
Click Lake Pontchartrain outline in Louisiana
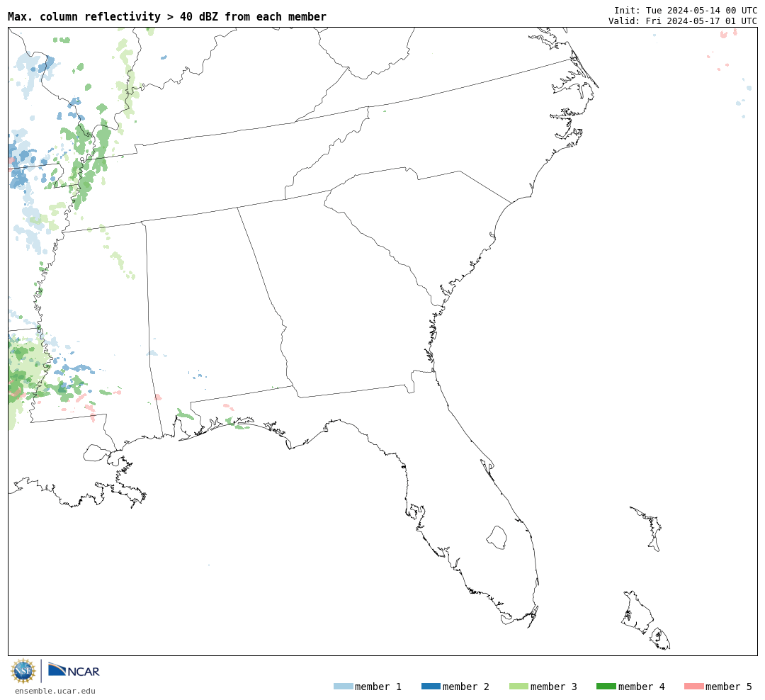click(x=97, y=453)
